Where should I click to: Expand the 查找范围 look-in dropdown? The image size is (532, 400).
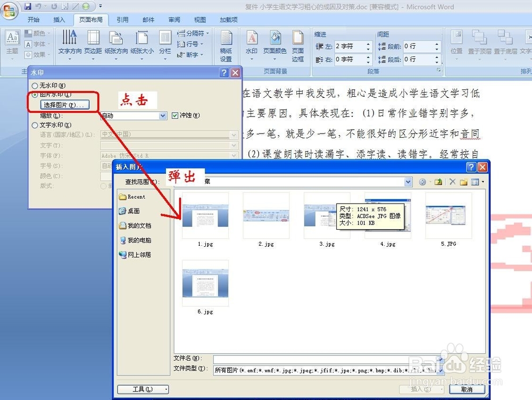pos(408,182)
